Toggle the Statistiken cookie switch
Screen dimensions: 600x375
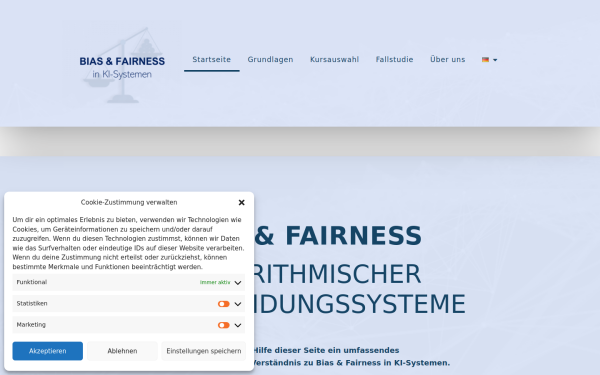[x=223, y=304]
